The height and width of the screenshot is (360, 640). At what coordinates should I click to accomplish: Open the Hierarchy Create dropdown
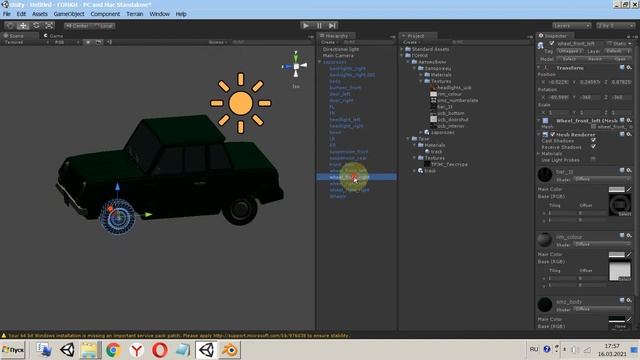[x=329, y=42]
